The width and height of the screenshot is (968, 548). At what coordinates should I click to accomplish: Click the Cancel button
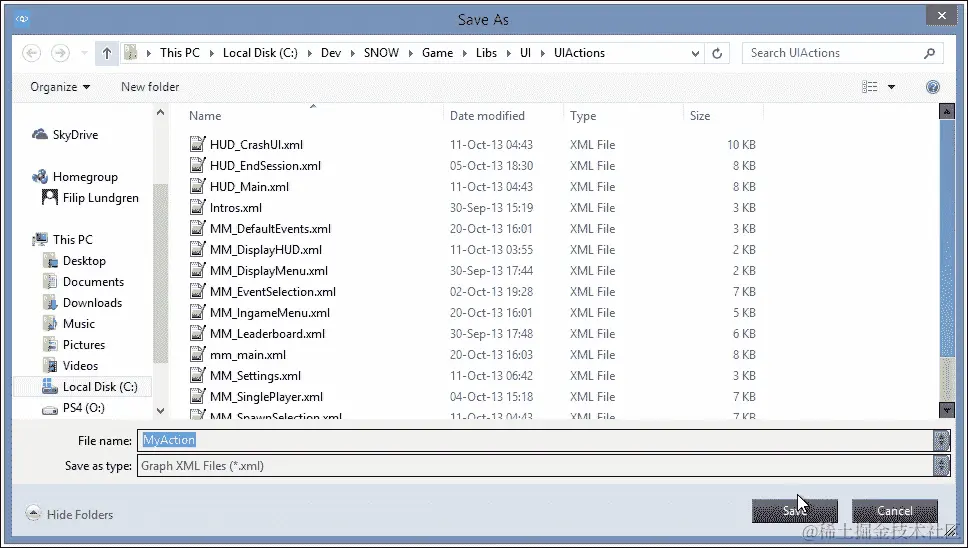[x=895, y=511]
